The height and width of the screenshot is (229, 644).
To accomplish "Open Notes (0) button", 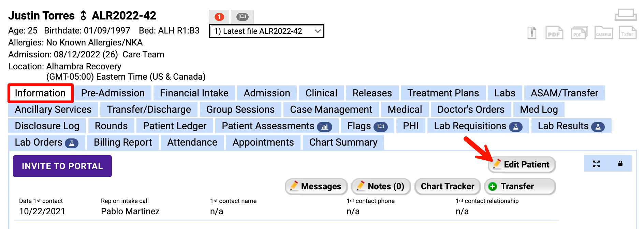I will pyautogui.click(x=381, y=186).
